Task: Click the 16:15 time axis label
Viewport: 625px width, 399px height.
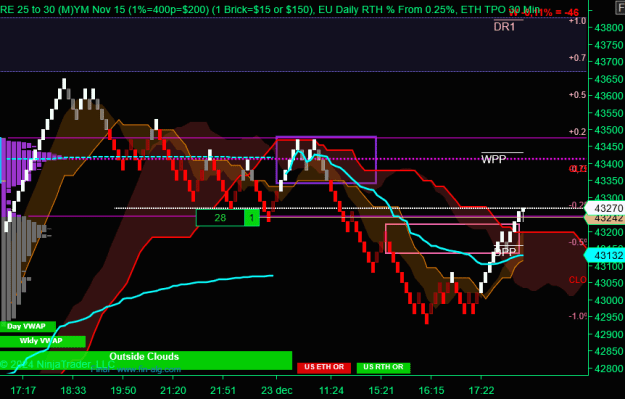Action: (x=431, y=390)
